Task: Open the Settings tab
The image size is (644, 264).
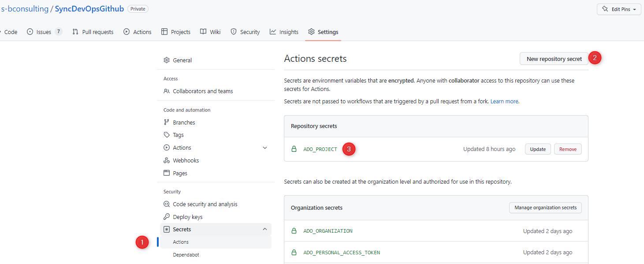Action: pyautogui.click(x=323, y=31)
